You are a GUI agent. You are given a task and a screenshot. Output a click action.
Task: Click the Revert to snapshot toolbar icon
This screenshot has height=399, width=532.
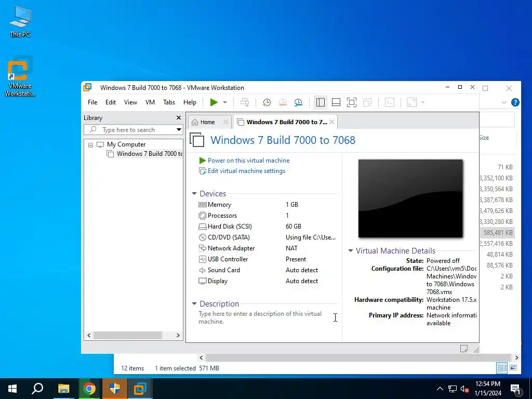pos(283,102)
